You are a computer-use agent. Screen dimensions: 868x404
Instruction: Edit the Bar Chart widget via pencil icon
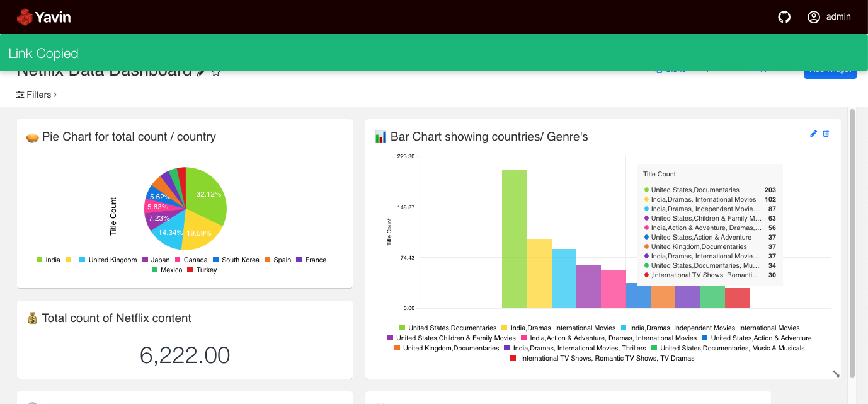[x=814, y=134]
